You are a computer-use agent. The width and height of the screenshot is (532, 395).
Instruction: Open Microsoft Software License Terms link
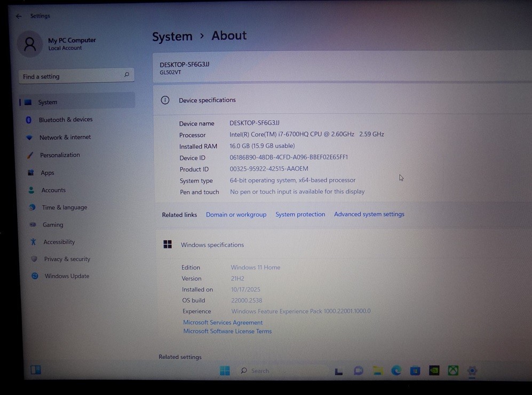point(227,331)
